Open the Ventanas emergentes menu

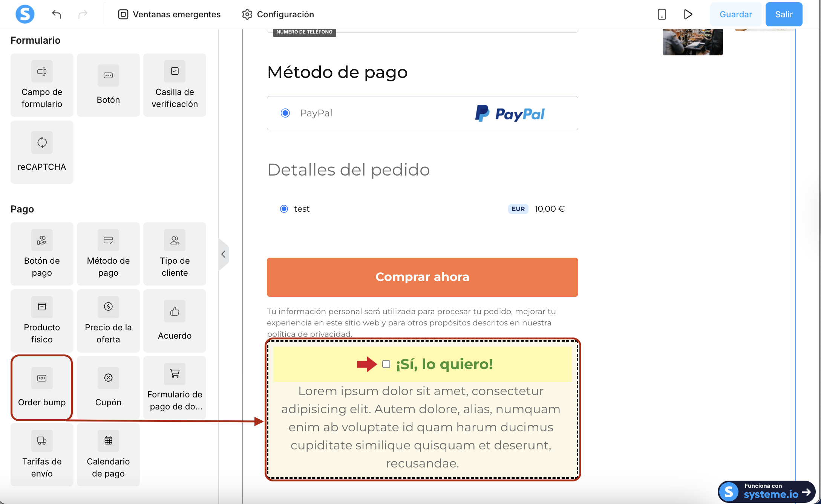169,14
